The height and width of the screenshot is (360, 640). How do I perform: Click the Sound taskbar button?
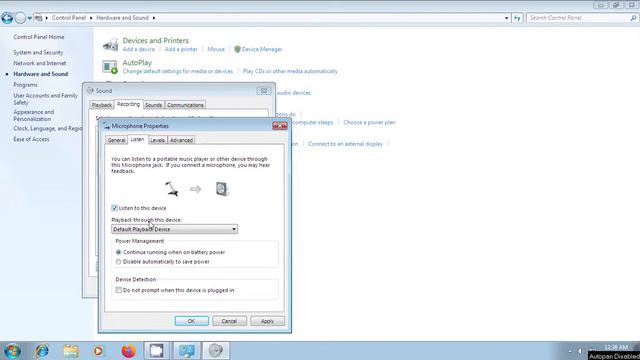tap(216, 351)
